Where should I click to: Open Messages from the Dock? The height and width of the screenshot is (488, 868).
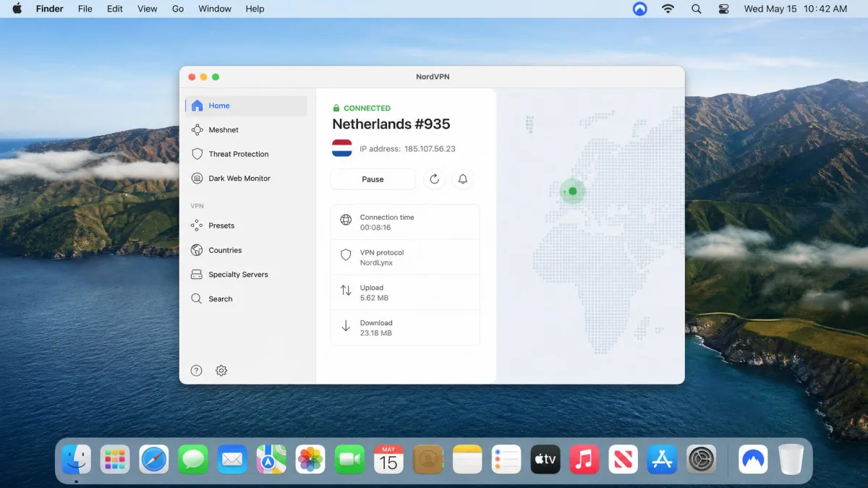tap(193, 459)
